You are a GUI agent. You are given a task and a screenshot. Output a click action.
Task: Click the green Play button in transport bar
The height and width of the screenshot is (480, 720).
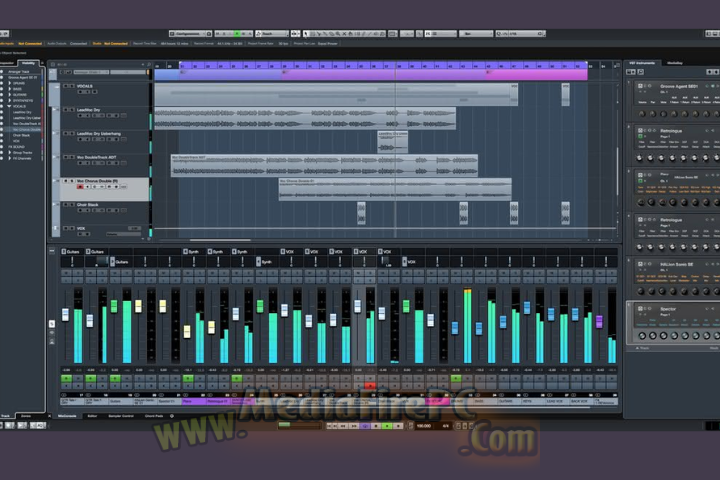tap(387, 426)
